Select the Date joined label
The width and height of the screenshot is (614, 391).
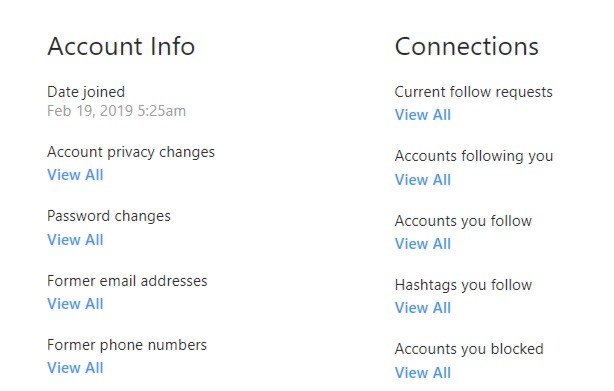86,92
